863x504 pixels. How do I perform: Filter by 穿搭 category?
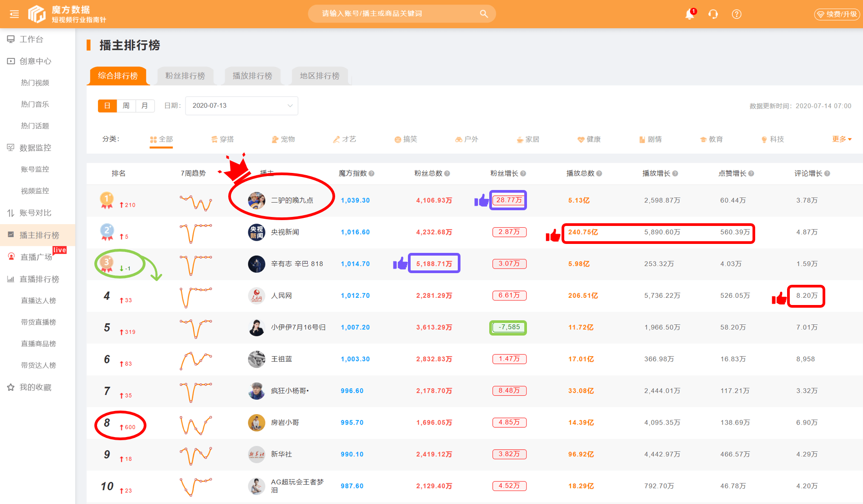tap(222, 139)
